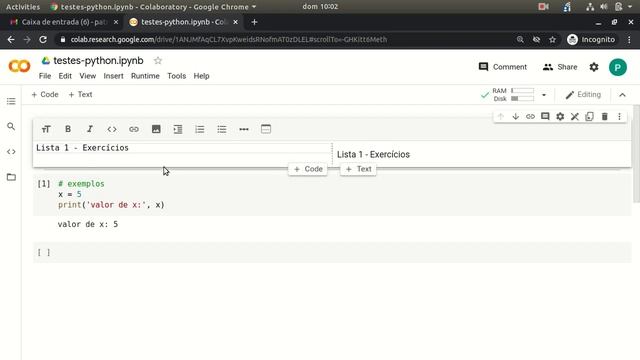Open the Edit menu
Screen dimensions: 640x360
point(65,76)
